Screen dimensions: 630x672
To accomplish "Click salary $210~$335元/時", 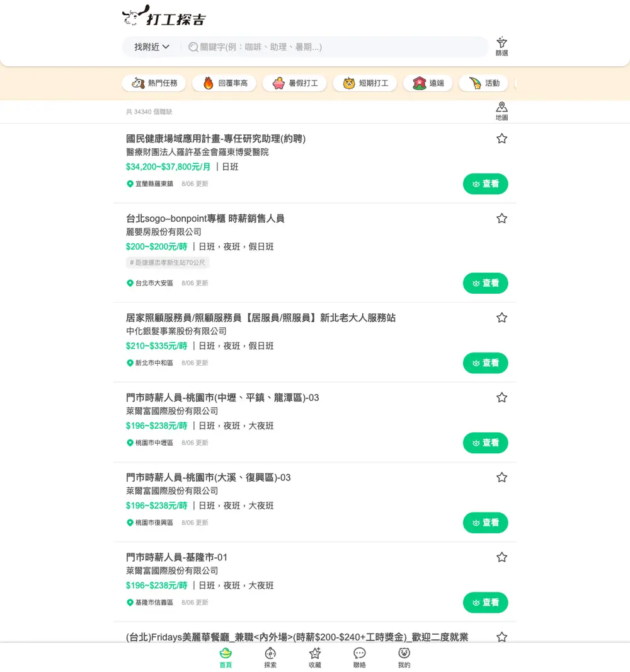I will tap(156, 346).
